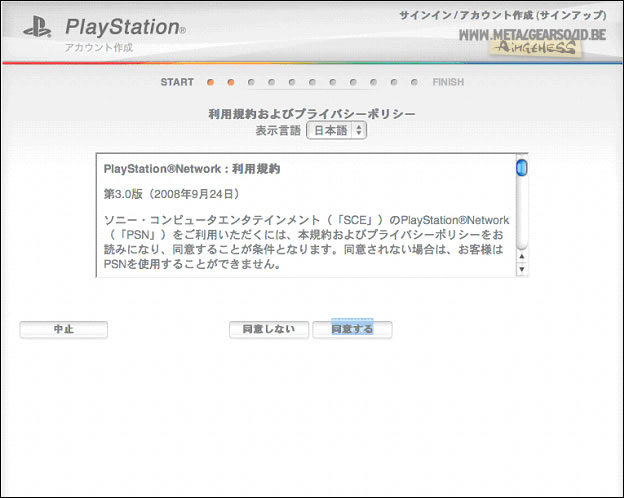Click the 同意しない disagree button
Viewport: 624px width, 498px height.
tap(269, 330)
